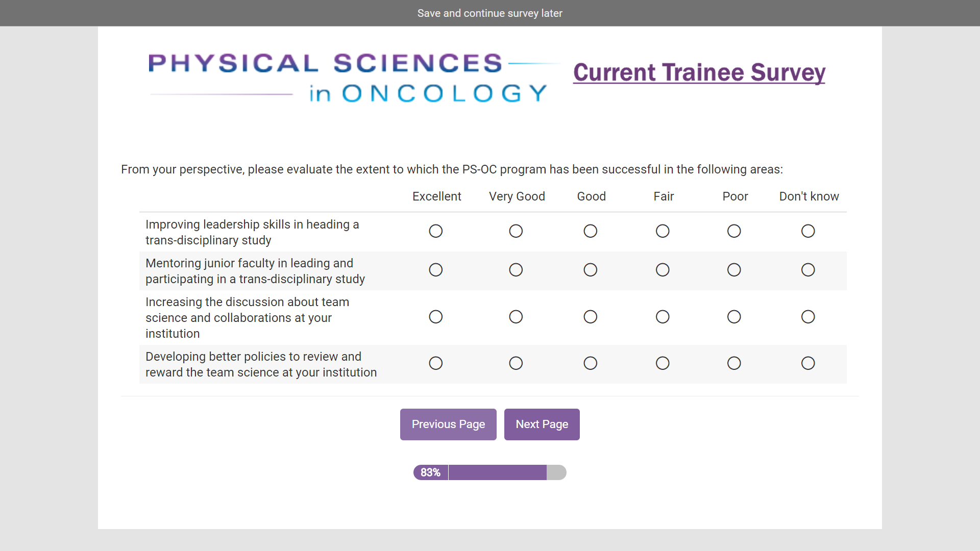Click Save and continue survey later
980x551 pixels.
tap(489, 13)
